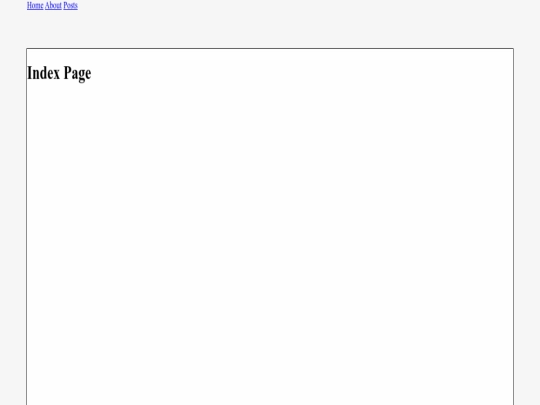Go to the About page link

point(53,6)
